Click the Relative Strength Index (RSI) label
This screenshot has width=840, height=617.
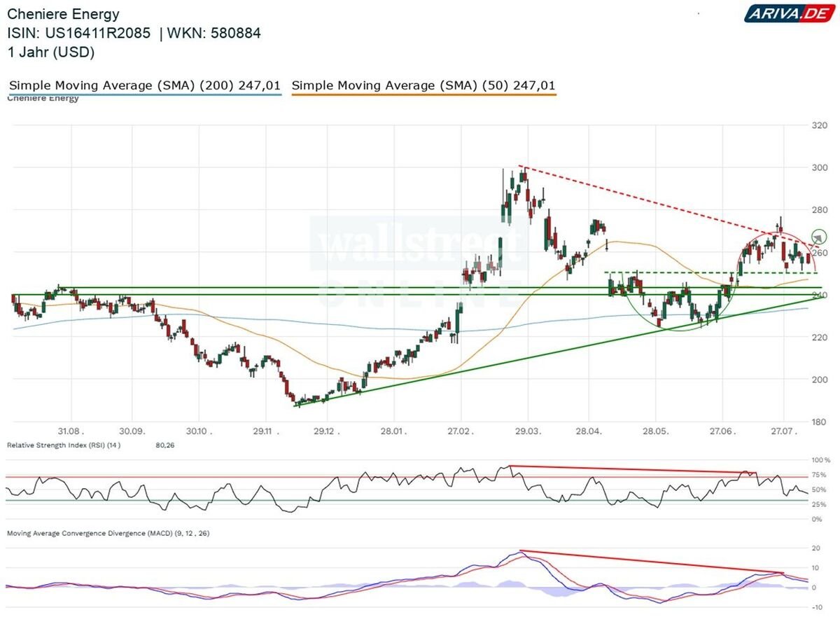tap(63, 445)
